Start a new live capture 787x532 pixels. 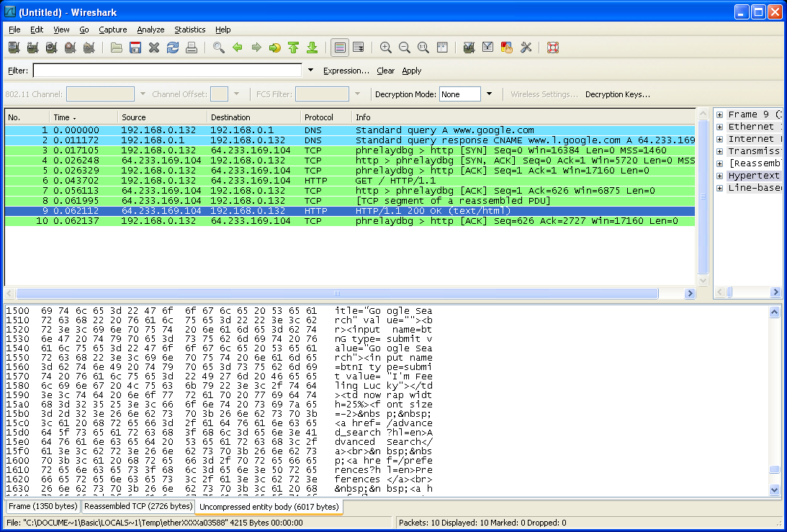point(51,47)
